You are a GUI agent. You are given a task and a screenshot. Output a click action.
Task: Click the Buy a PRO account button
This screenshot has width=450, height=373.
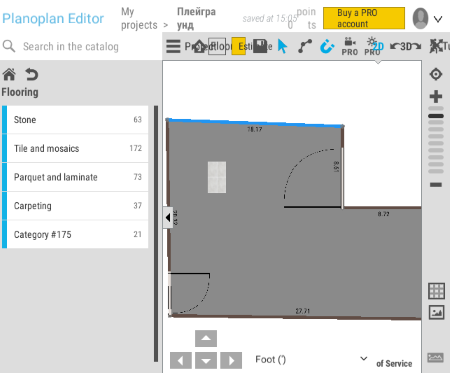click(x=364, y=18)
